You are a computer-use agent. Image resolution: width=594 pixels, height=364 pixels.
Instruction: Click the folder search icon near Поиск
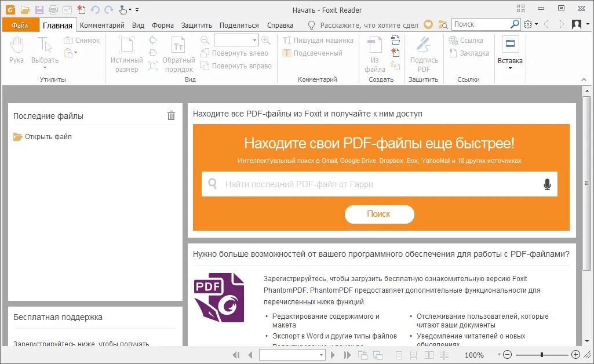click(443, 24)
